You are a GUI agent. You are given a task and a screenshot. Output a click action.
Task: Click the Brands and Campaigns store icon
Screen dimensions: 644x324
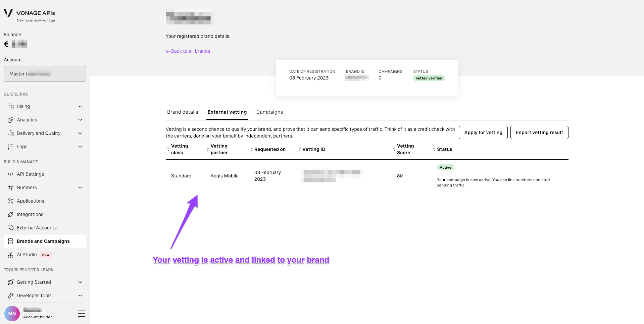coord(10,241)
